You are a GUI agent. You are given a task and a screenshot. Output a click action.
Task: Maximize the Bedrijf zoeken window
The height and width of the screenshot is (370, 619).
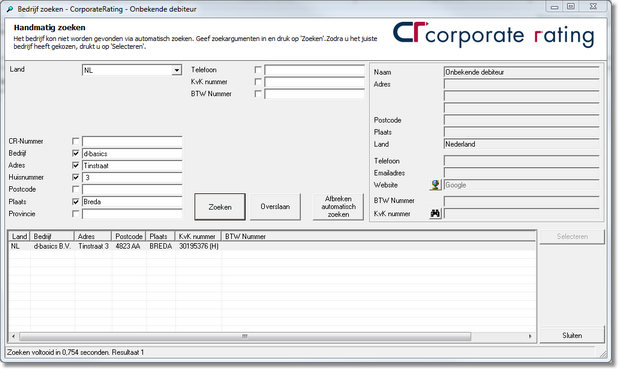pyautogui.click(x=571, y=7)
